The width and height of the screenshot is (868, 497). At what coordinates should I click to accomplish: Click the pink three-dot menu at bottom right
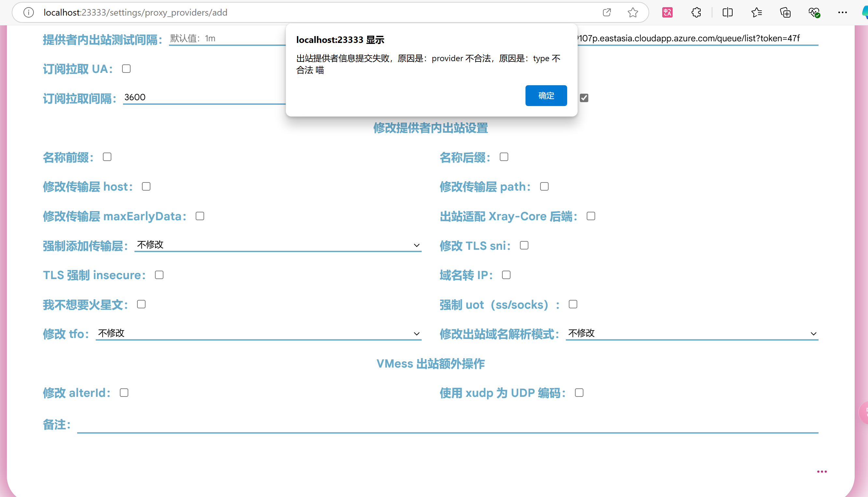click(x=821, y=472)
